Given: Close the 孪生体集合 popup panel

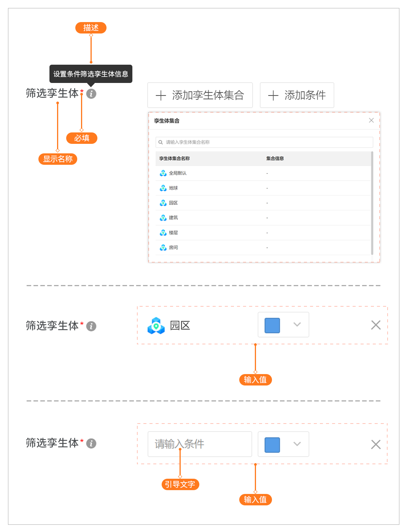Looking at the screenshot, I should (x=371, y=120).
